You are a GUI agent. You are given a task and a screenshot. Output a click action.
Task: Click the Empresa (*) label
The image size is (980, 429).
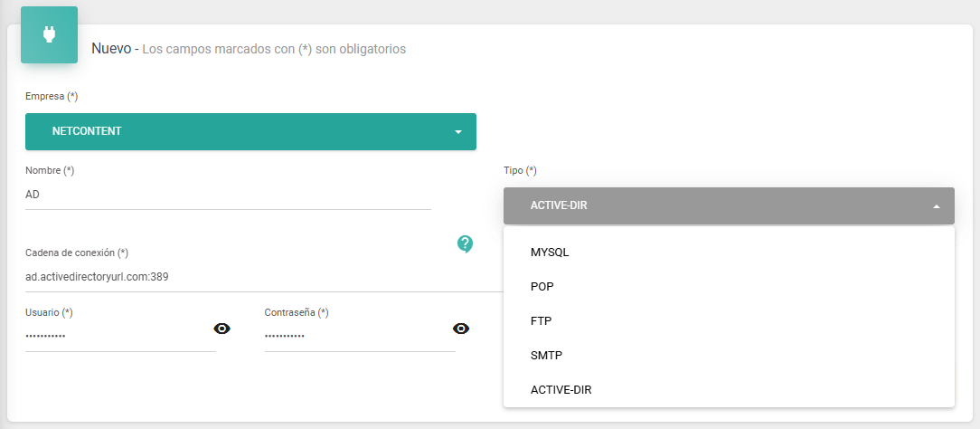click(x=52, y=96)
